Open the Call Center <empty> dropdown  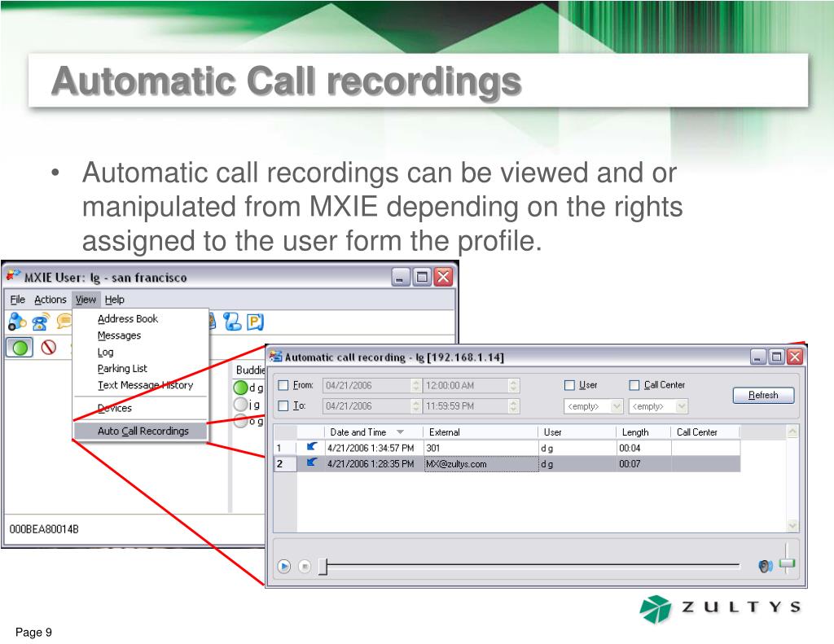682,406
